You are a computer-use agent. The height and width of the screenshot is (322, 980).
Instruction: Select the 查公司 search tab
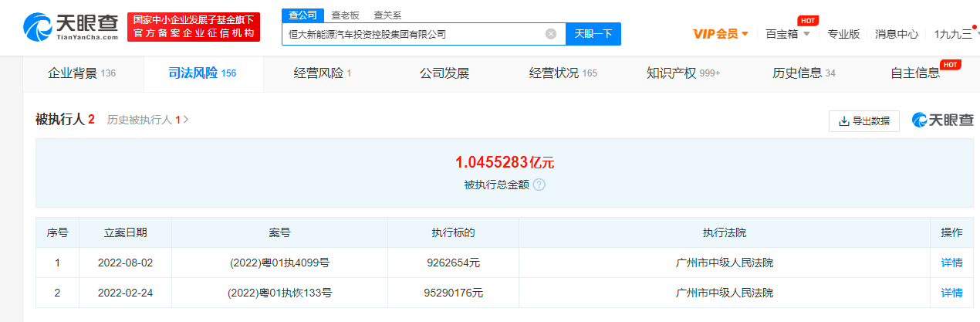tap(302, 15)
